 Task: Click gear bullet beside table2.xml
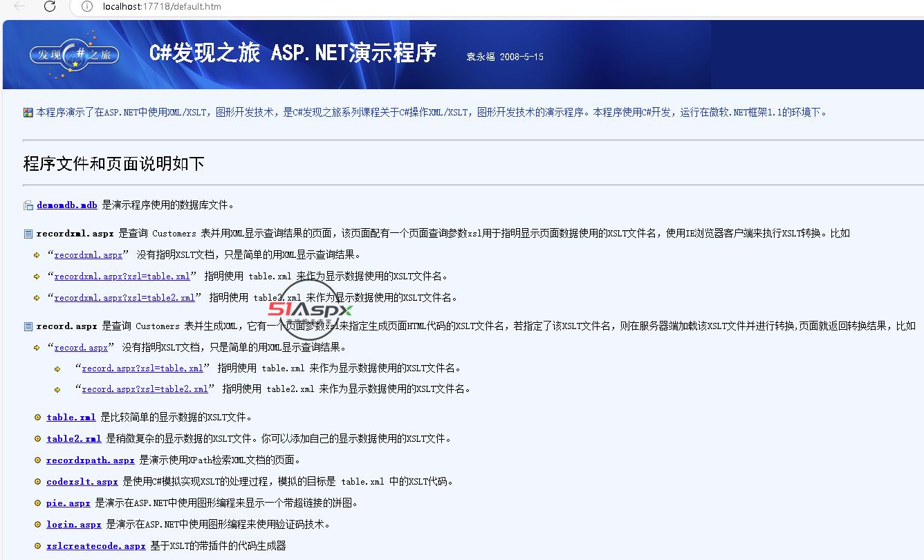(38, 438)
